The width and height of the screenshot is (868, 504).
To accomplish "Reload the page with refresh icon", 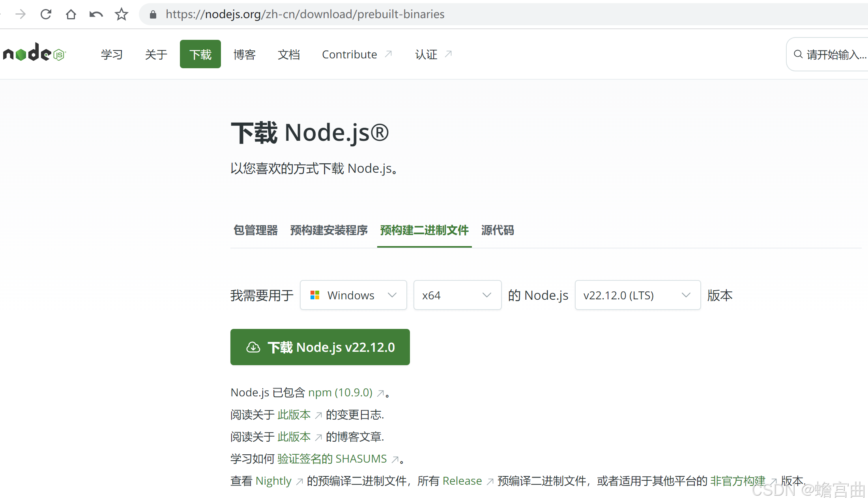I will [x=46, y=14].
